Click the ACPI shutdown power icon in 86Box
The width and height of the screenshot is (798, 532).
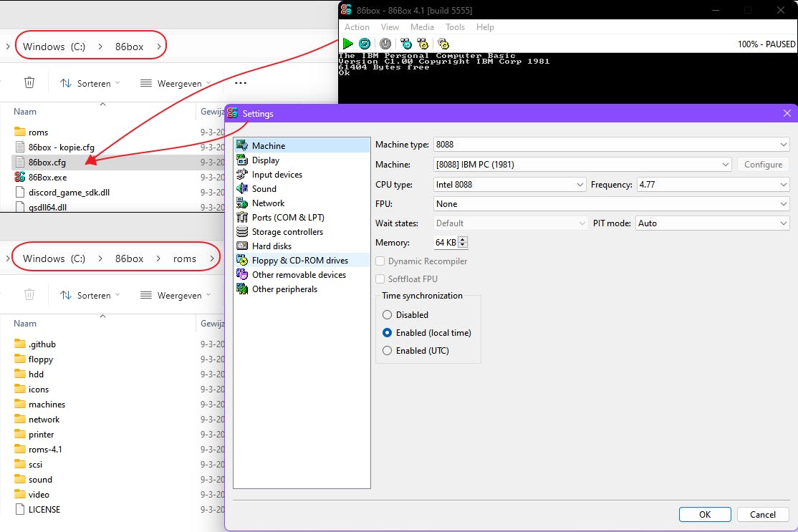(385, 44)
